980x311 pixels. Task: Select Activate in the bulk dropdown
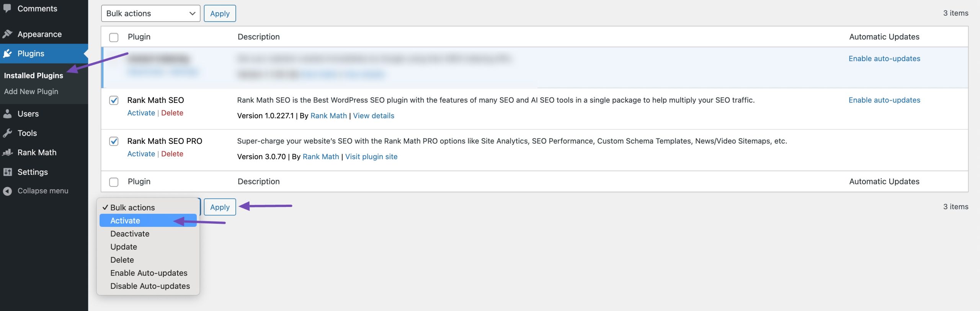(148, 220)
